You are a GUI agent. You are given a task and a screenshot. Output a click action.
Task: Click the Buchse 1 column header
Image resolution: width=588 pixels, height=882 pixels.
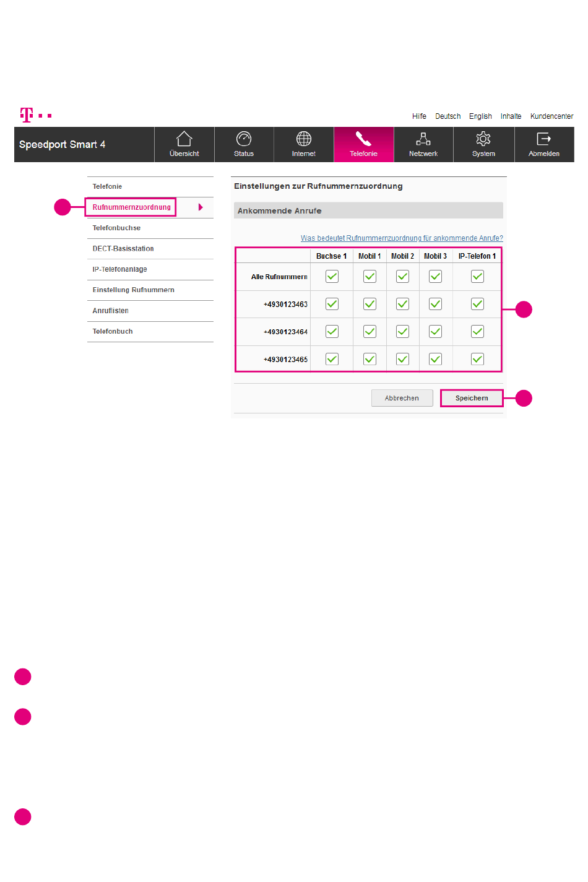[331, 256]
